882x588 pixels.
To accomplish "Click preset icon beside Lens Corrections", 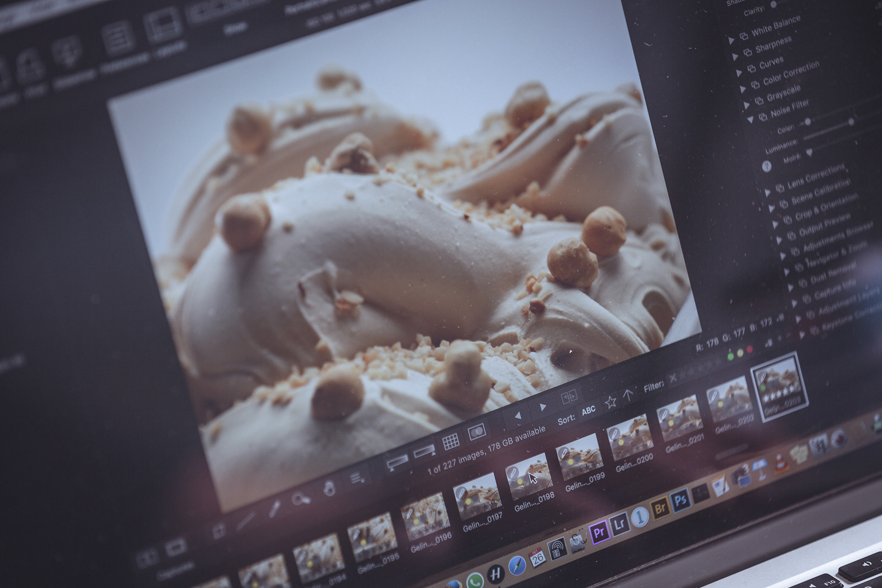I will click(x=780, y=187).
